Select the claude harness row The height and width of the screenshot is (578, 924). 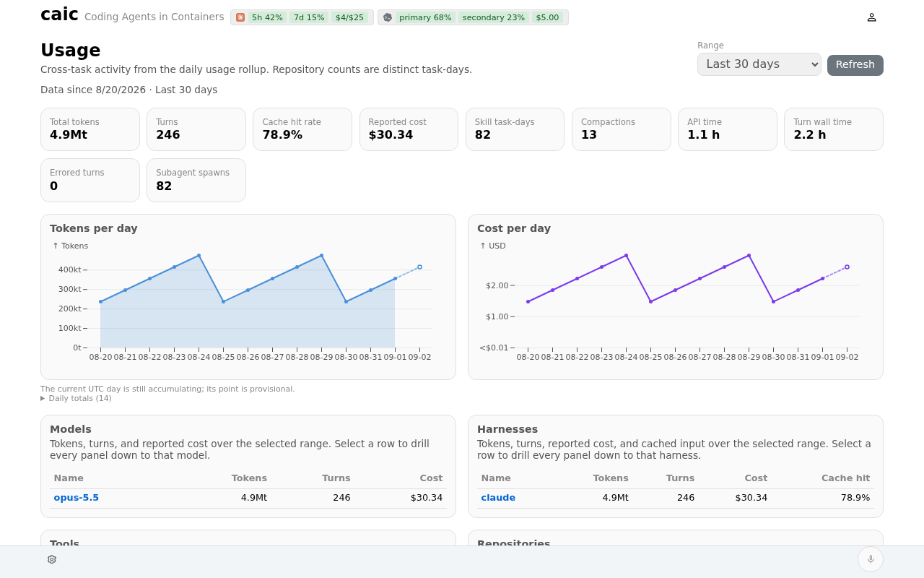point(676,498)
